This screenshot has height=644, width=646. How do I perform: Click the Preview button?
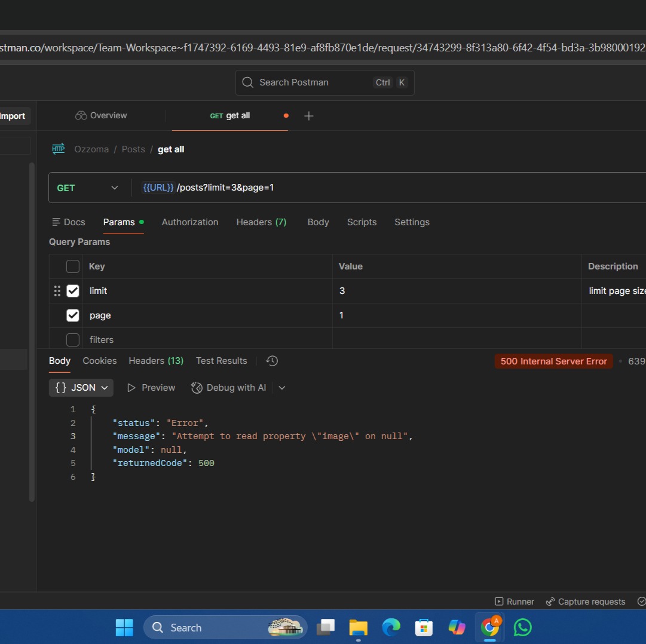(151, 388)
